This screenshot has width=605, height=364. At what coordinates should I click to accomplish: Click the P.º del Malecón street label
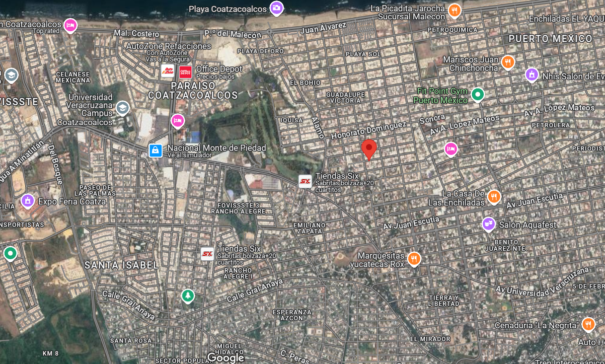[232, 34]
